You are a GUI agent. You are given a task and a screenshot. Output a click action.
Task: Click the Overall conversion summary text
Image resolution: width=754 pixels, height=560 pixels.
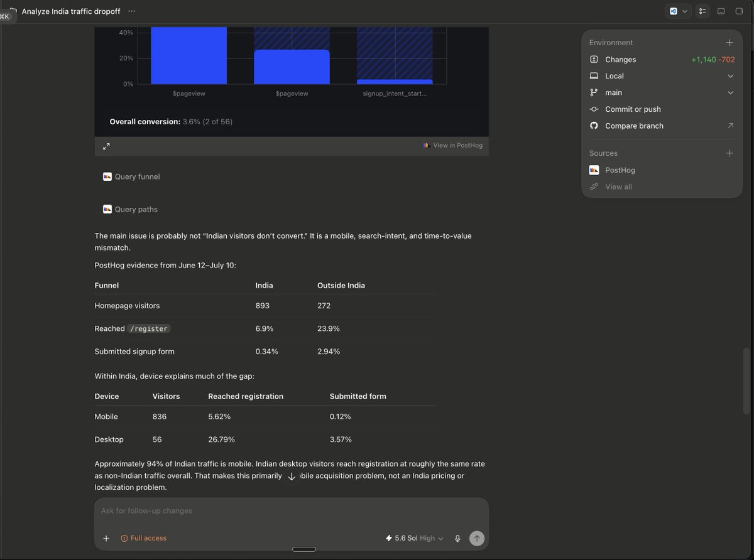pos(171,122)
